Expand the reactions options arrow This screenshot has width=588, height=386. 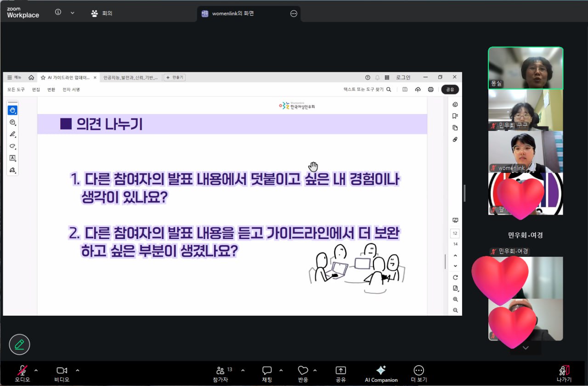tap(315, 370)
